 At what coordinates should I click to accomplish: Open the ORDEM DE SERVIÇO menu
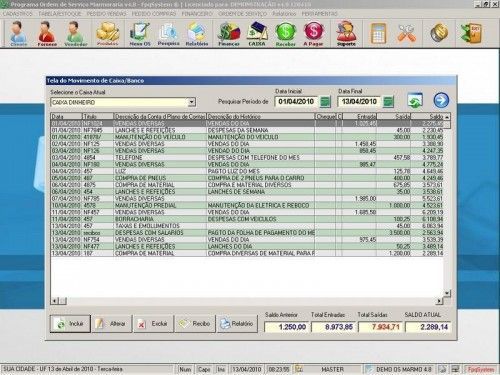tap(243, 14)
